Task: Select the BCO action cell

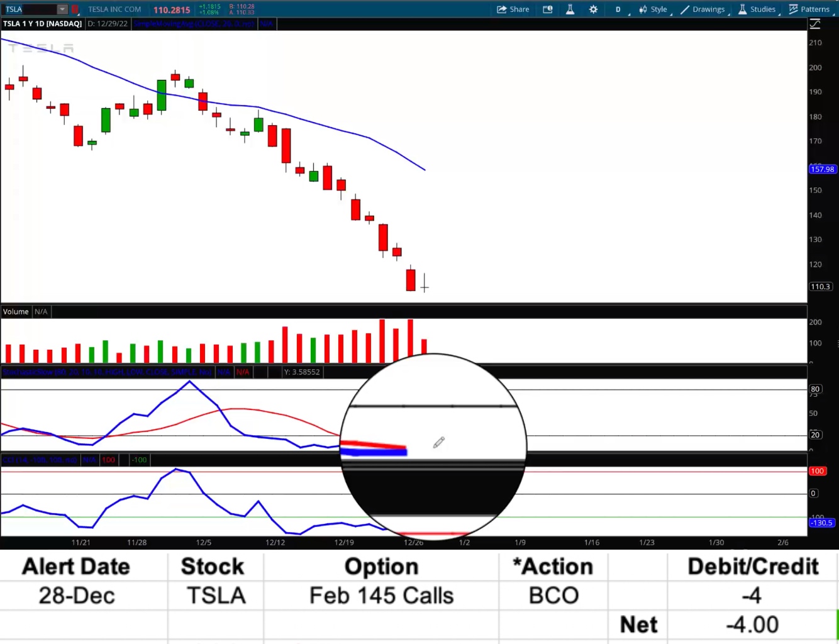Action: [x=553, y=596]
